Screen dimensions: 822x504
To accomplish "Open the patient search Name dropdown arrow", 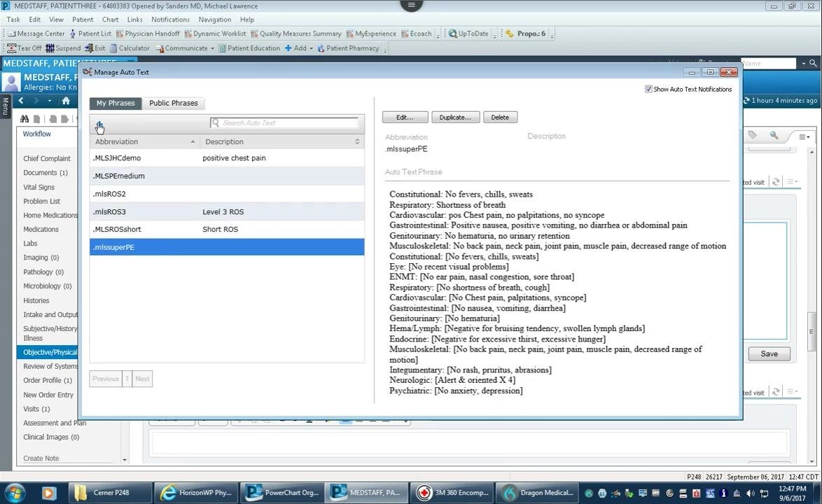I will coord(803,64).
